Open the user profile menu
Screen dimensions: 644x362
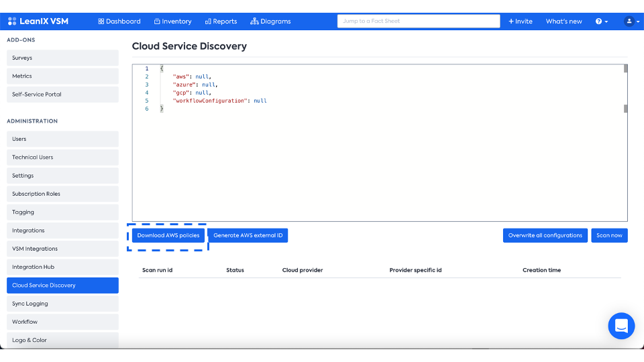pyautogui.click(x=631, y=21)
